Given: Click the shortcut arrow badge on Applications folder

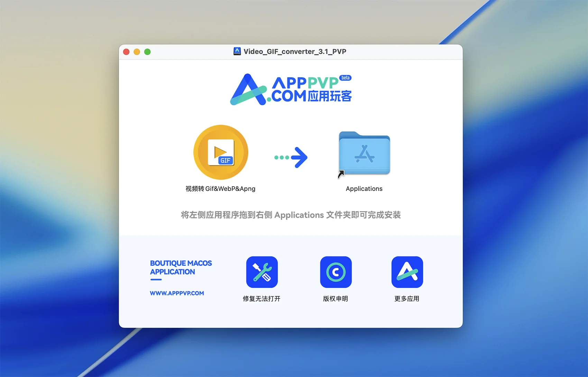Looking at the screenshot, I should (x=341, y=174).
